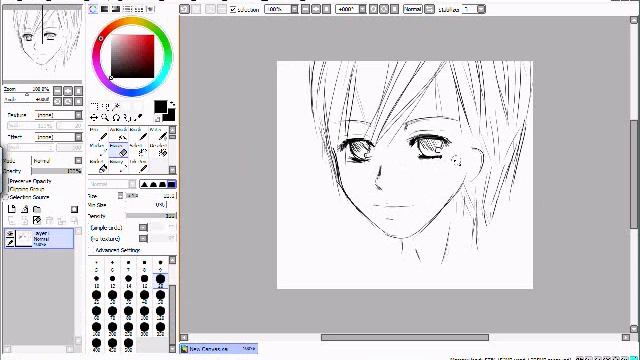640x360 pixels.
Task: Select the AirBrush tool
Action: tap(118, 134)
